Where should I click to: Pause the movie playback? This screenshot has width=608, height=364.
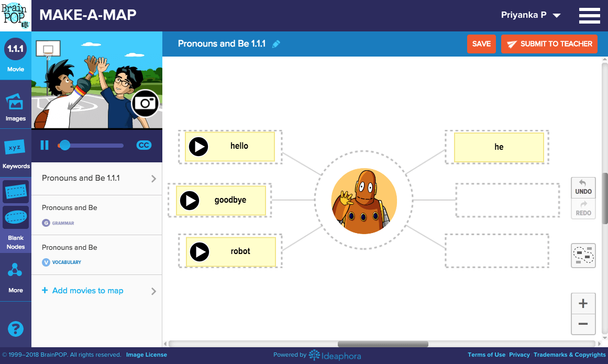coord(45,145)
